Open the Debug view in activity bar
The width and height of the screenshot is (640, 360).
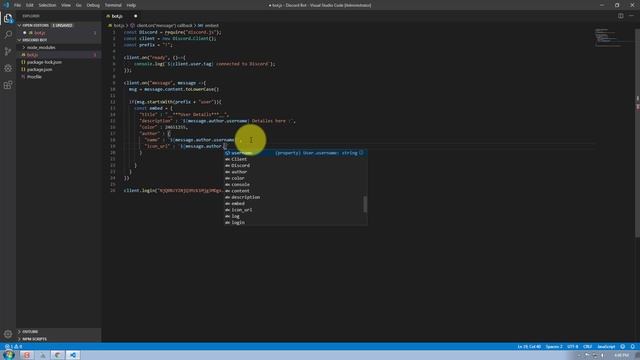click(x=8, y=68)
